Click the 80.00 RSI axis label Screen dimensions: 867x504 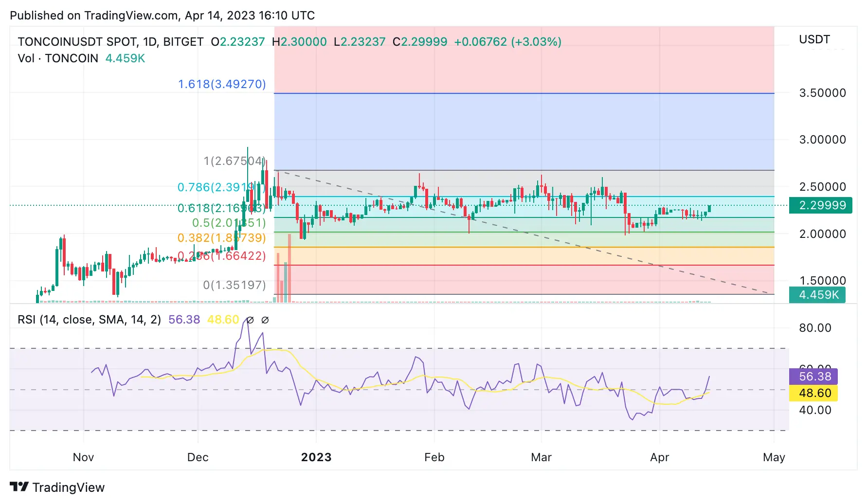pyautogui.click(x=815, y=328)
